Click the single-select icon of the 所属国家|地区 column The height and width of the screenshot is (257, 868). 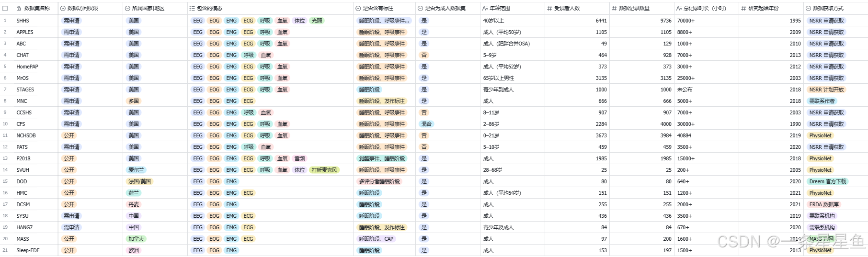click(x=127, y=8)
